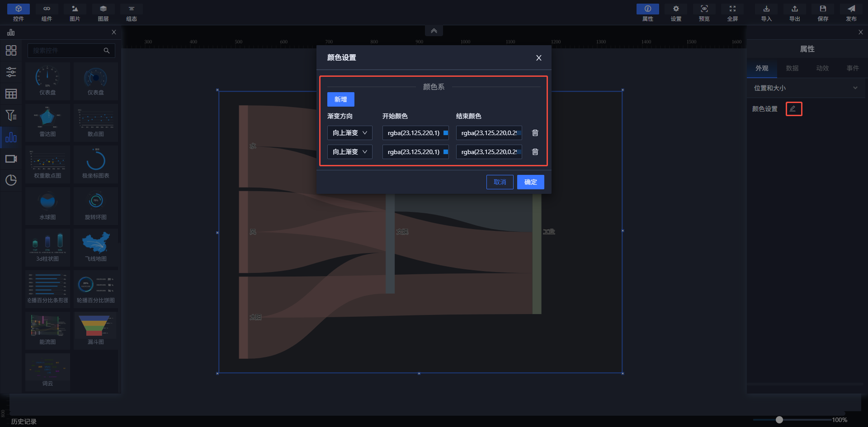
Task: Switch to the 数据 data tab
Action: pos(792,68)
